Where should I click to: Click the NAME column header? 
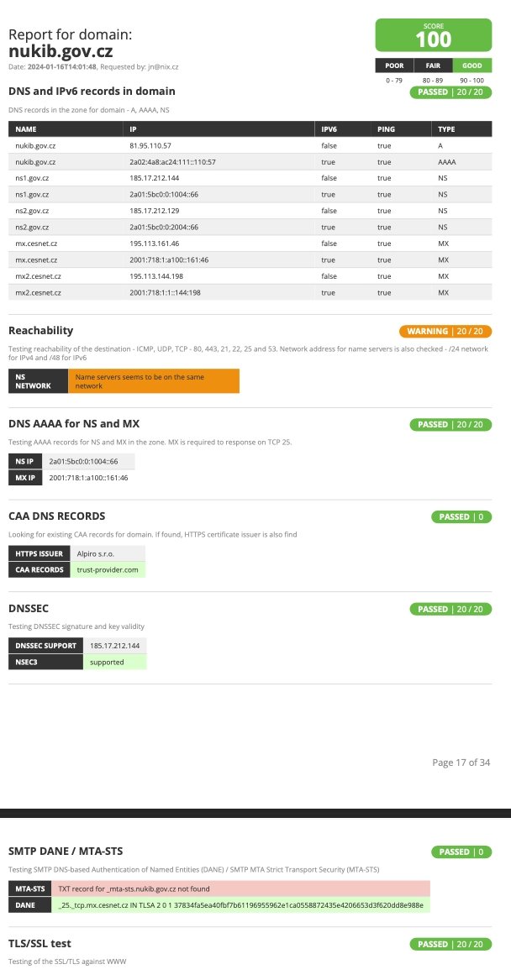click(x=27, y=129)
